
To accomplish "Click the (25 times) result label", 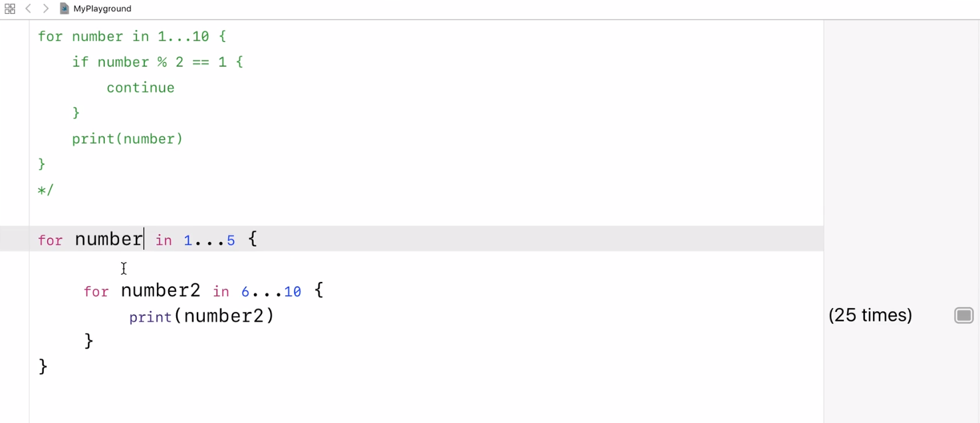I will click(x=870, y=315).
